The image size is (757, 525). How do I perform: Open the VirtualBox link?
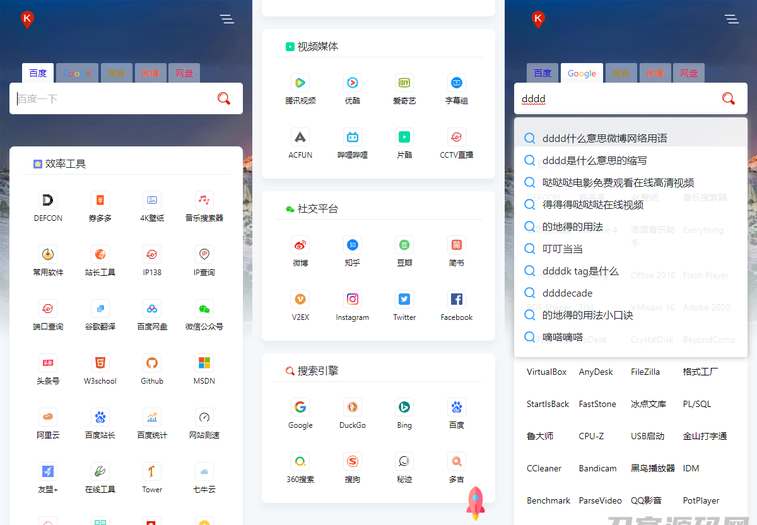pyautogui.click(x=547, y=372)
